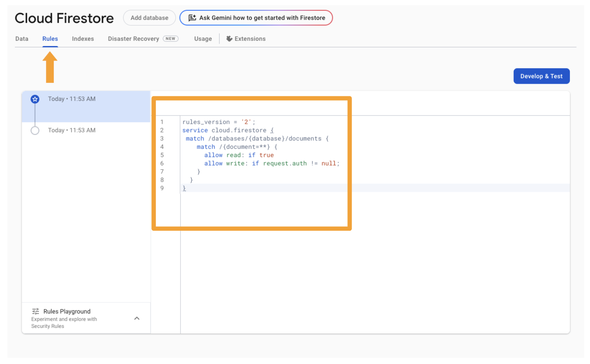Click the Rules Playground sliders icon
This screenshot has height=364, width=590.
35,311
